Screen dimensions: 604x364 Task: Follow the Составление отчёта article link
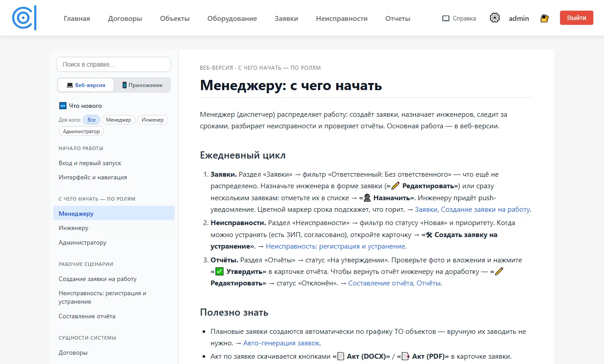coord(381,283)
